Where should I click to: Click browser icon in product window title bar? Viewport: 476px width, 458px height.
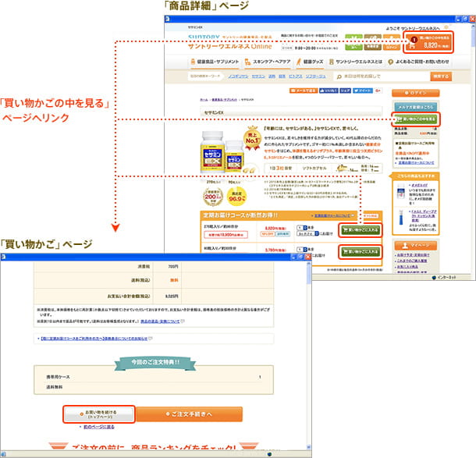pyautogui.click(x=168, y=19)
